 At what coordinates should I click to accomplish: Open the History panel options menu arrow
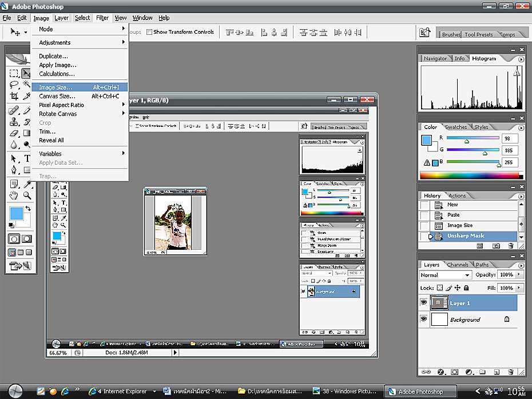[521, 196]
